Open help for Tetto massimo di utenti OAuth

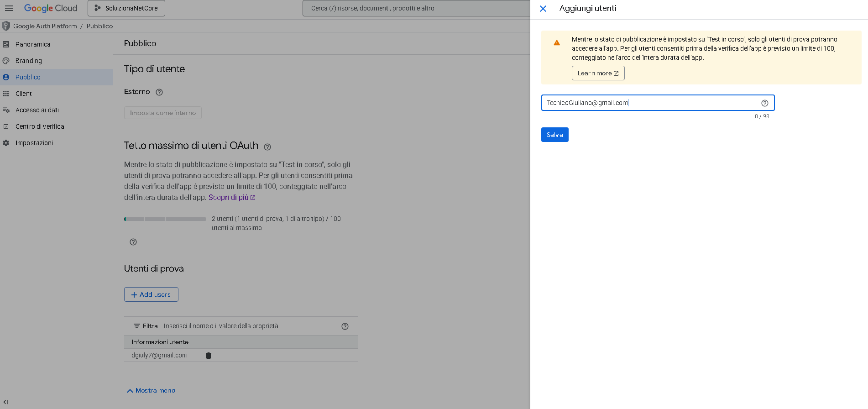tap(267, 147)
